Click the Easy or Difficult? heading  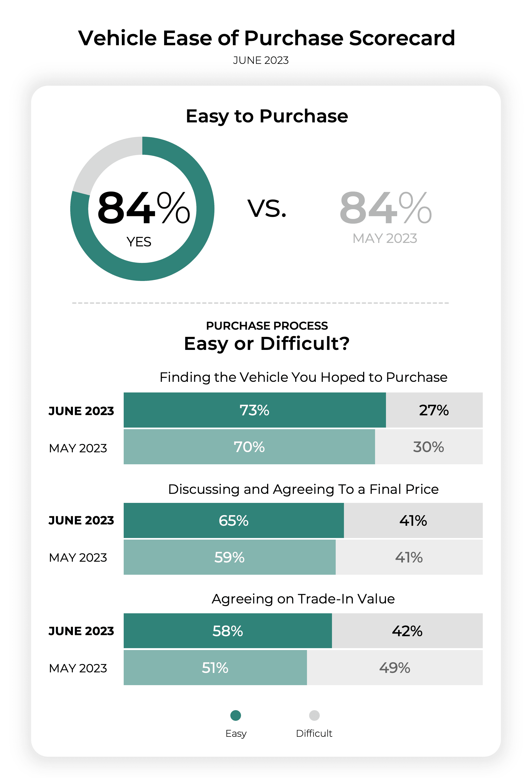point(267,344)
